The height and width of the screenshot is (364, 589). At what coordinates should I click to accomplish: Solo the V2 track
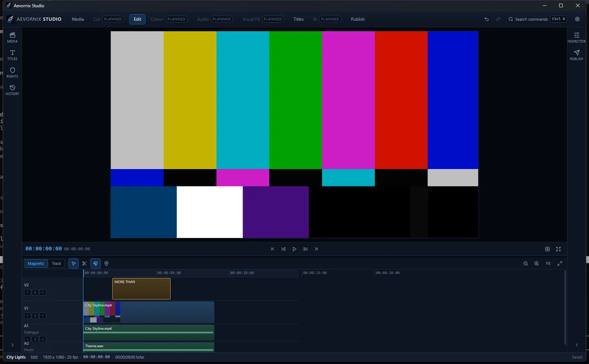coord(35,292)
